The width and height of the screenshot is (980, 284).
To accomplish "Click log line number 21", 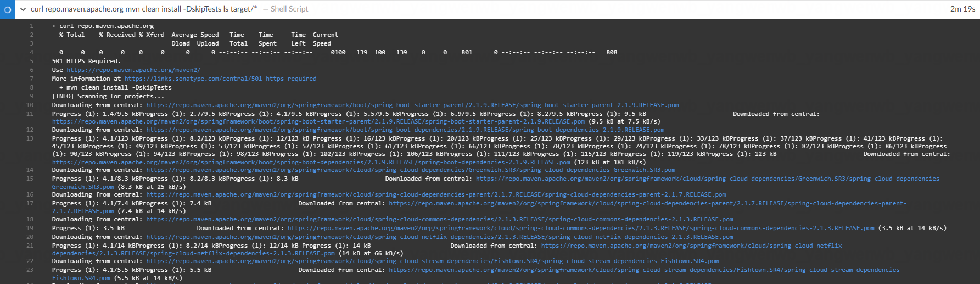I will (x=30, y=246).
